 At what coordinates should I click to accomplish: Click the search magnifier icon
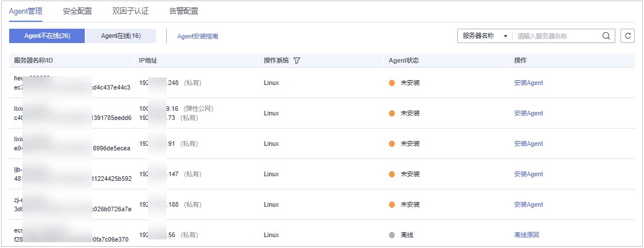(x=606, y=36)
